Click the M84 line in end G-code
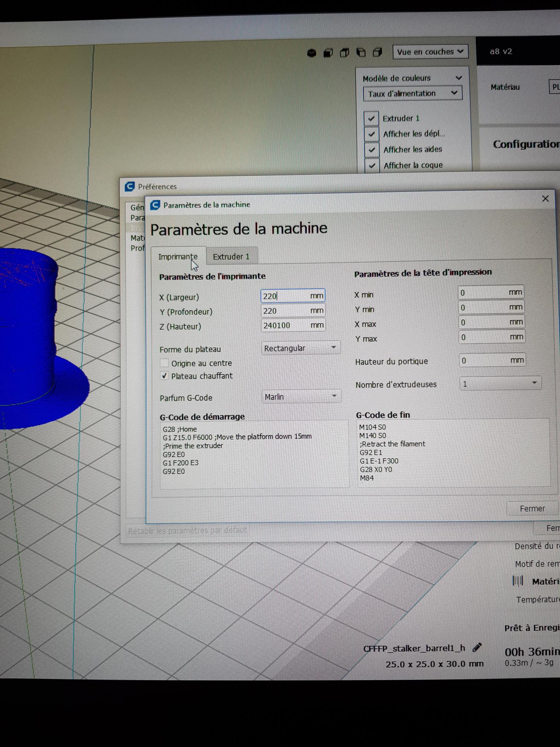The image size is (560, 747). coord(367,478)
